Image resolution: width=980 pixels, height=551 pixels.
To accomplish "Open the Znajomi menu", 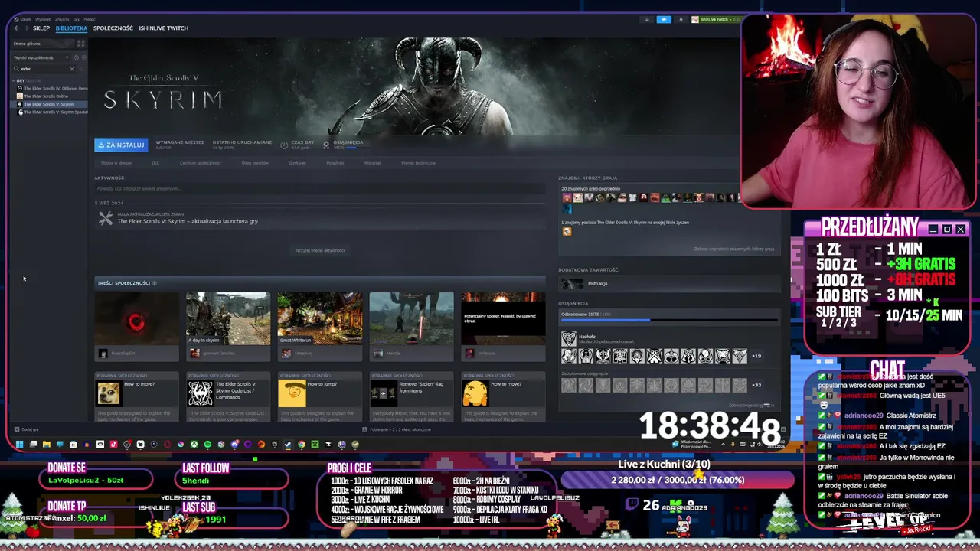I will tap(62, 19).
